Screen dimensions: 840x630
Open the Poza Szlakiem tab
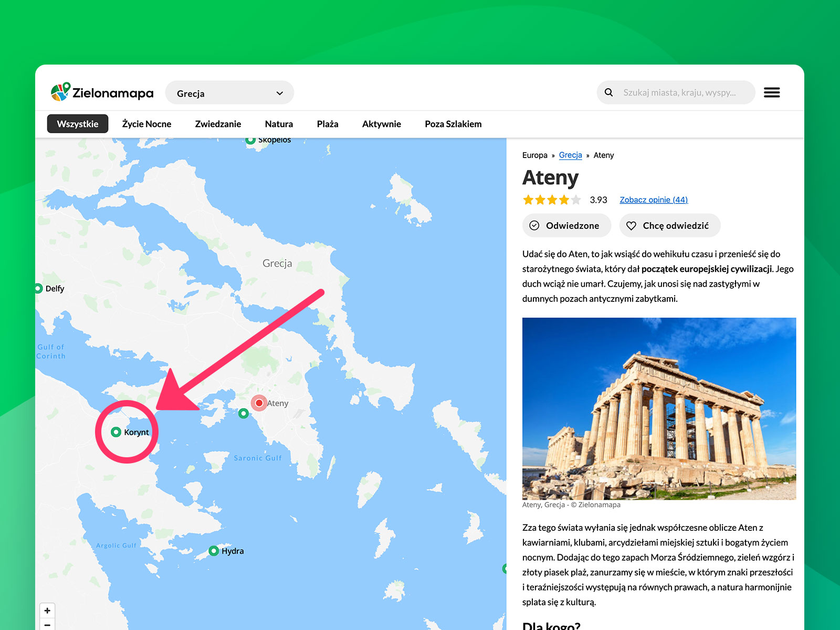[x=453, y=124]
